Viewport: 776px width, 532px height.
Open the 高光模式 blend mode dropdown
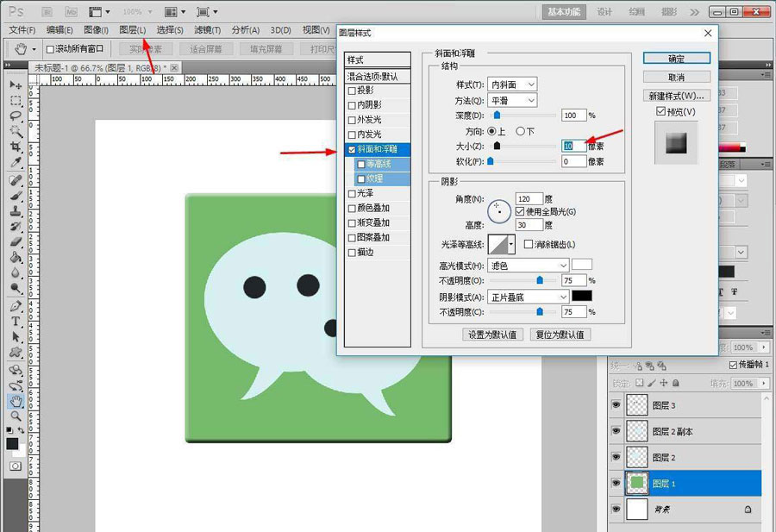(527, 266)
